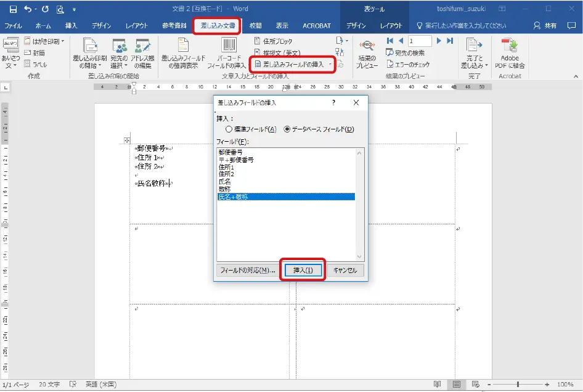Click 差し込みフィールドの挿入 ribbon button
The height and width of the screenshot is (392, 583).
tap(289, 64)
